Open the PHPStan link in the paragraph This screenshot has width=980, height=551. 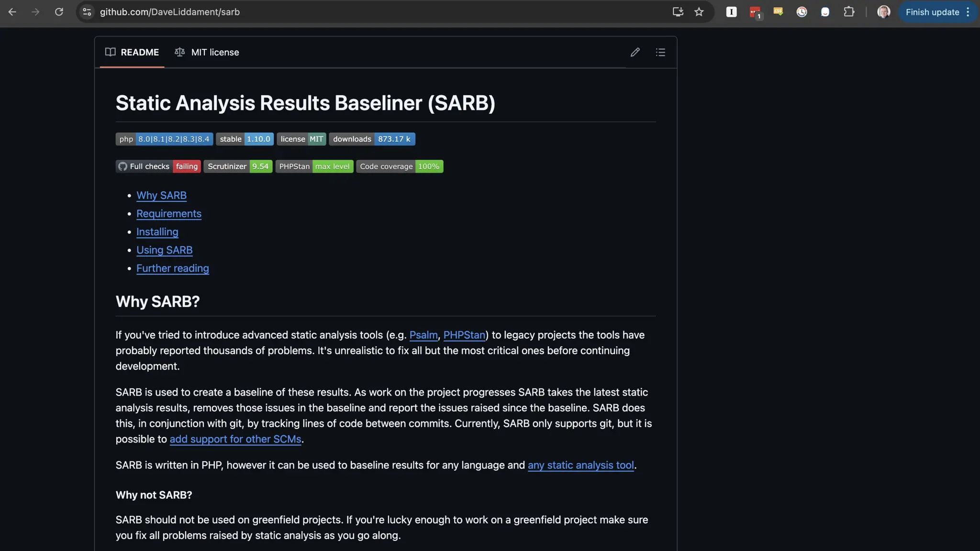(x=464, y=335)
